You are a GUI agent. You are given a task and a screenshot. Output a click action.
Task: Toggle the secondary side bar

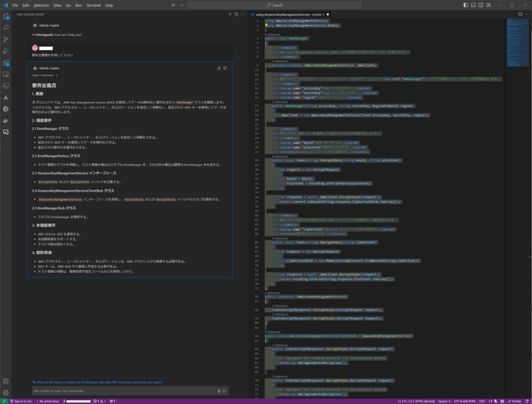point(481,5)
